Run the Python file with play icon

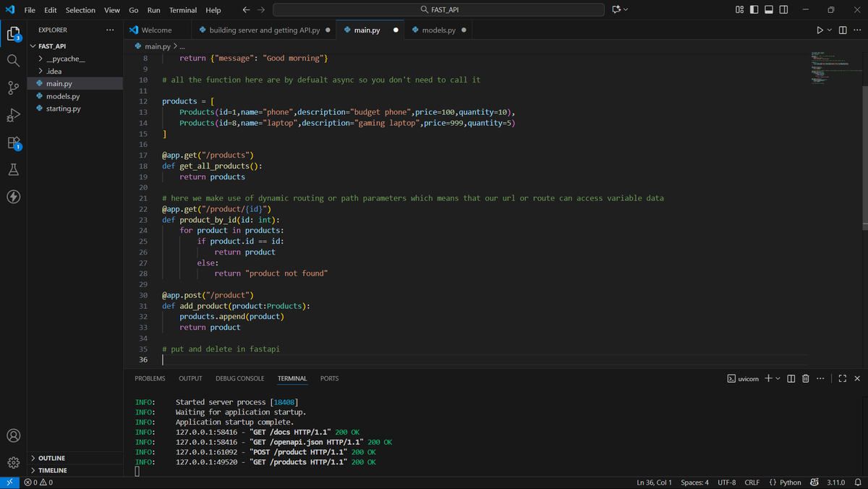820,30
